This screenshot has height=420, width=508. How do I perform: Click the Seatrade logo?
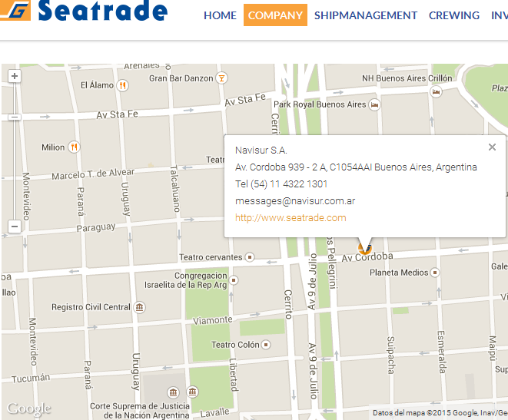(x=84, y=10)
